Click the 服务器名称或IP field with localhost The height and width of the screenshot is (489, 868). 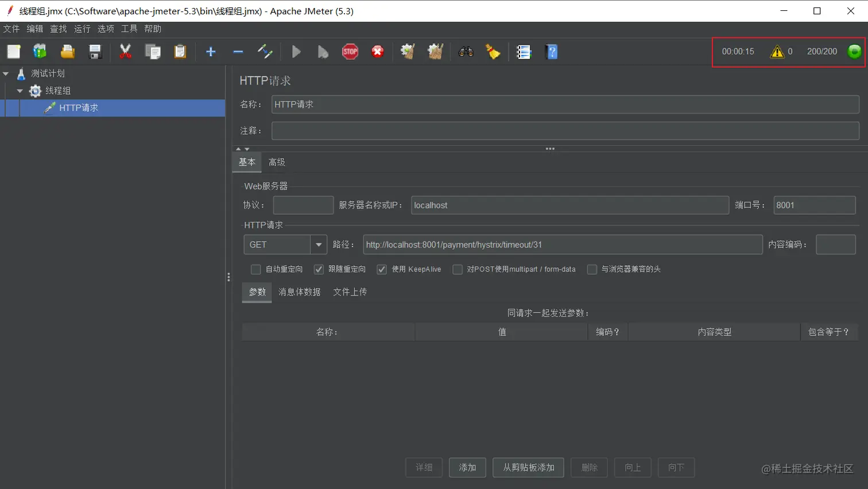570,205
